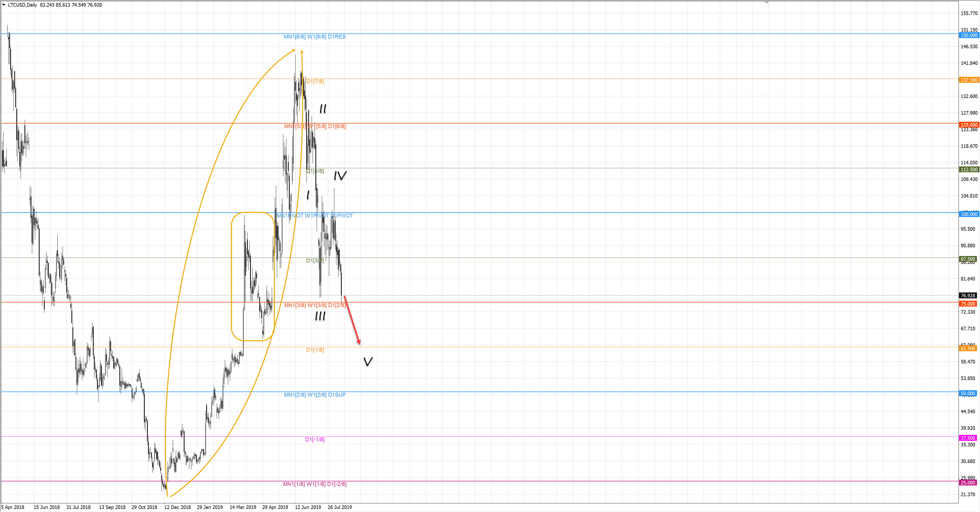Image resolution: width=980 pixels, height=512 pixels.
Task: Click the handwritten wave II label
Action: click(323, 109)
